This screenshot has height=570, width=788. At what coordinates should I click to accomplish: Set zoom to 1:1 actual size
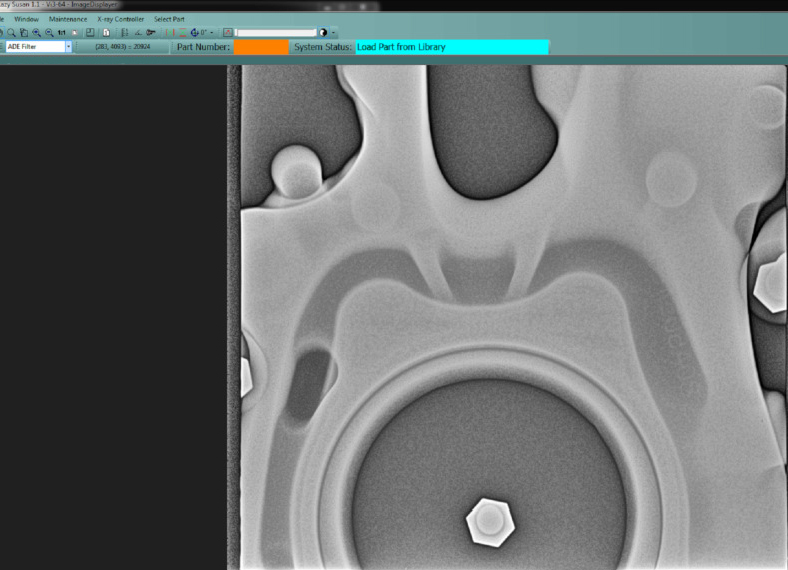tap(62, 32)
